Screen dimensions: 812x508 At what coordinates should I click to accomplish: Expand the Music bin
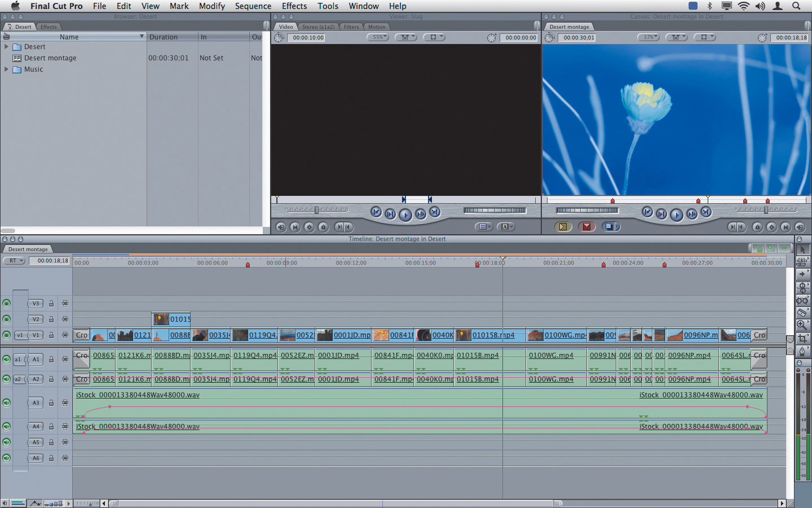tap(6, 69)
